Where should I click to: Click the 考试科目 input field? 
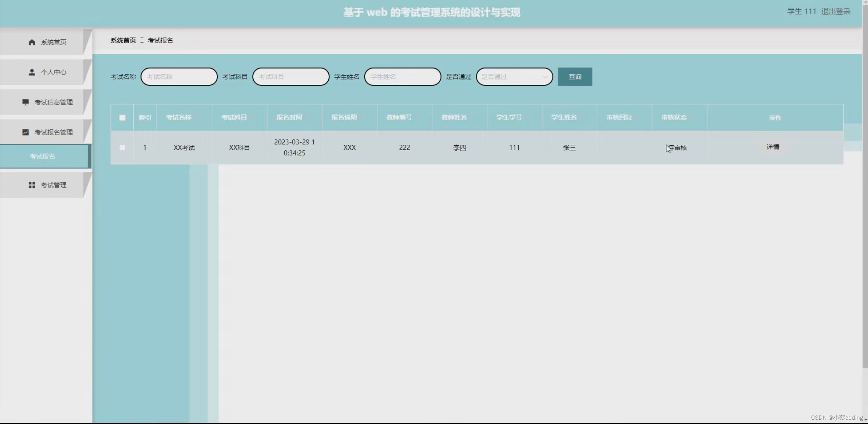[291, 76]
